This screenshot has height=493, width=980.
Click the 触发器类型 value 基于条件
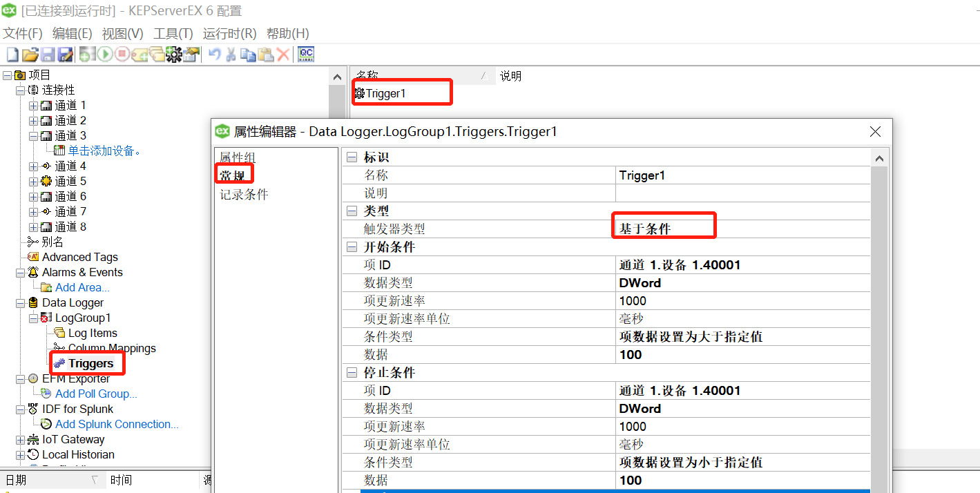click(742, 229)
